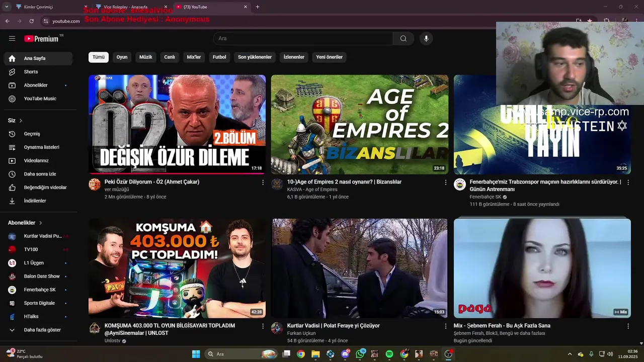Select the Canlı filter chip
644x362 pixels.
point(170,57)
